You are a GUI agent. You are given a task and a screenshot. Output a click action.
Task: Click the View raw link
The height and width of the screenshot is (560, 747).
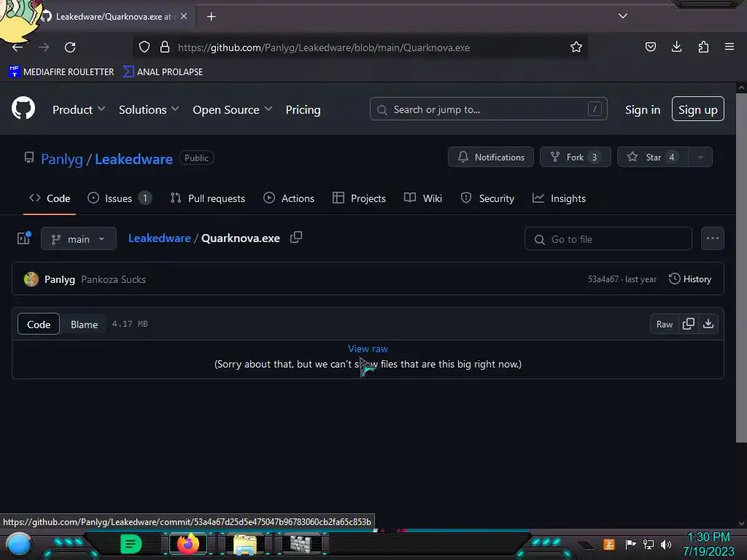(368, 349)
